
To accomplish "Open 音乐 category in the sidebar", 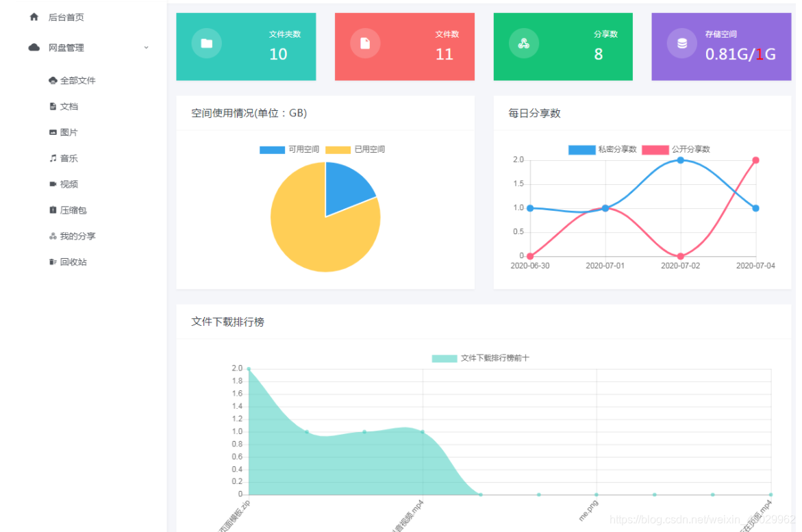I will pyautogui.click(x=69, y=159).
